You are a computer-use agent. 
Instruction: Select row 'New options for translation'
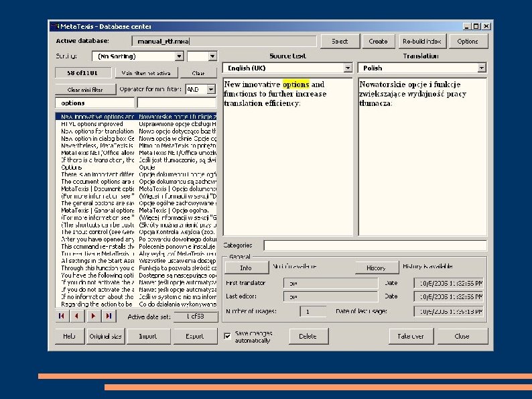tap(136, 131)
